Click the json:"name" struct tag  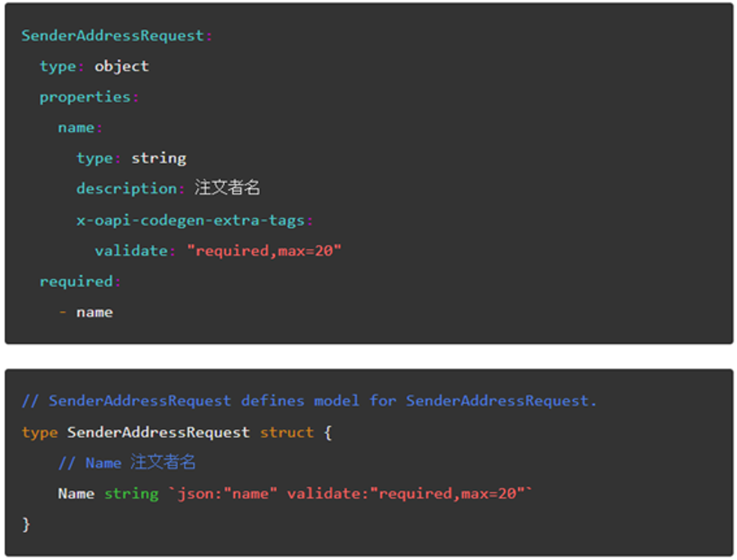click(227, 494)
